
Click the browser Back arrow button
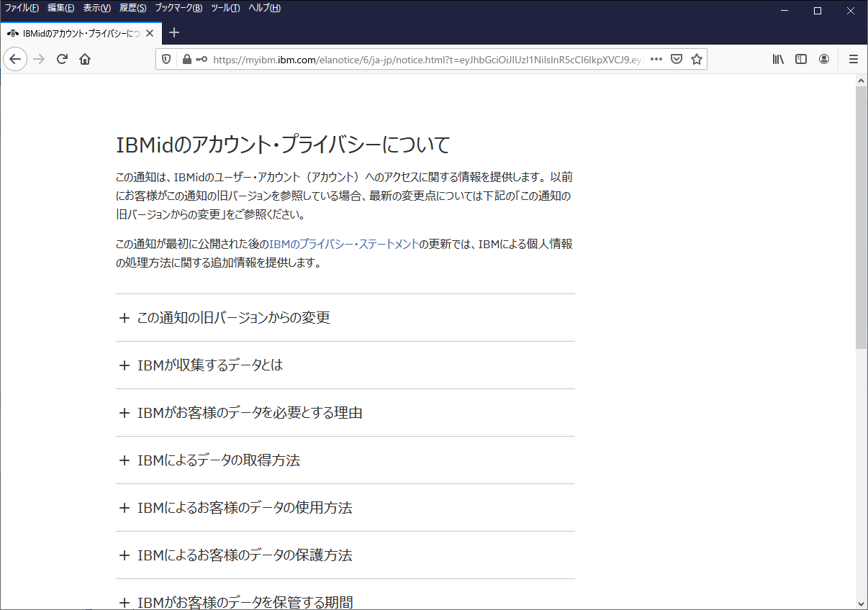(15, 59)
